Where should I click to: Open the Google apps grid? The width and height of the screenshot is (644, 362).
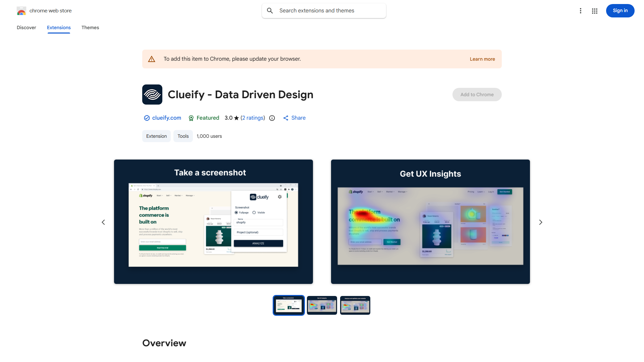click(x=595, y=11)
